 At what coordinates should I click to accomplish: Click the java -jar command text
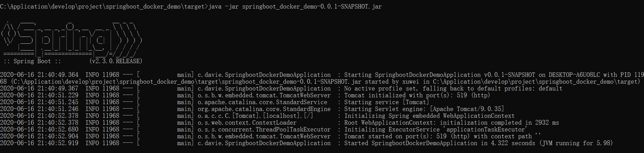point(295,6)
